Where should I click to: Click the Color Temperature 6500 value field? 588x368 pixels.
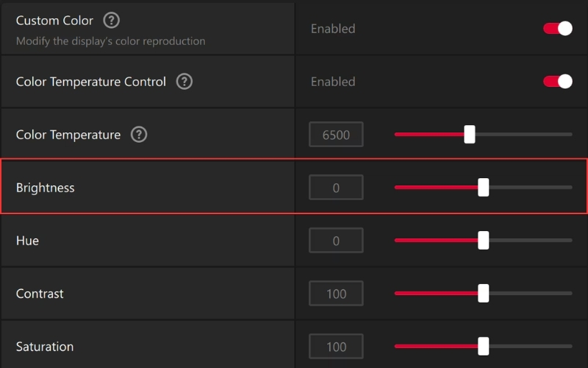(336, 135)
